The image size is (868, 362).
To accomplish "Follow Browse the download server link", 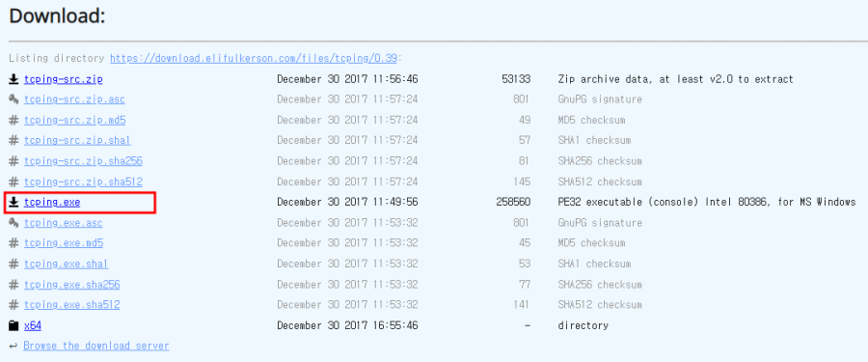I will (96, 346).
